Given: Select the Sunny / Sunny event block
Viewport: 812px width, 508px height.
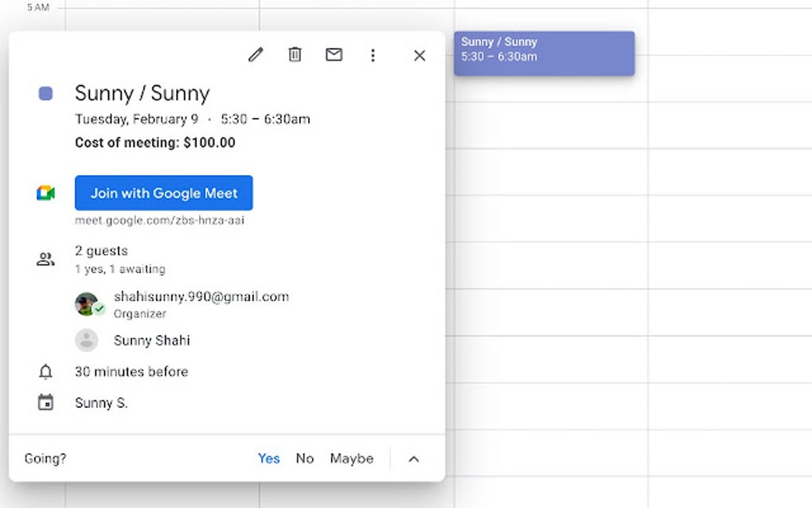Looking at the screenshot, I should 544,53.
